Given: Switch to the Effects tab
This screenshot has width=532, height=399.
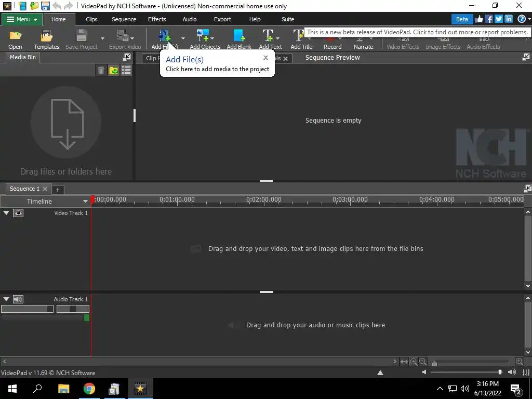Looking at the screenshot, I should [157, 19].
